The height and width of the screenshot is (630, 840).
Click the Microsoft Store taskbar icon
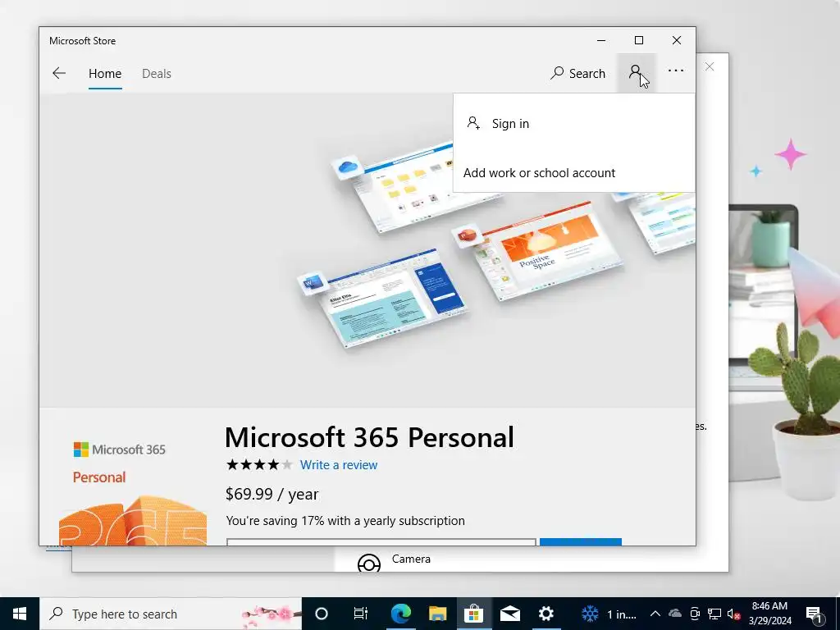[473, 614]
